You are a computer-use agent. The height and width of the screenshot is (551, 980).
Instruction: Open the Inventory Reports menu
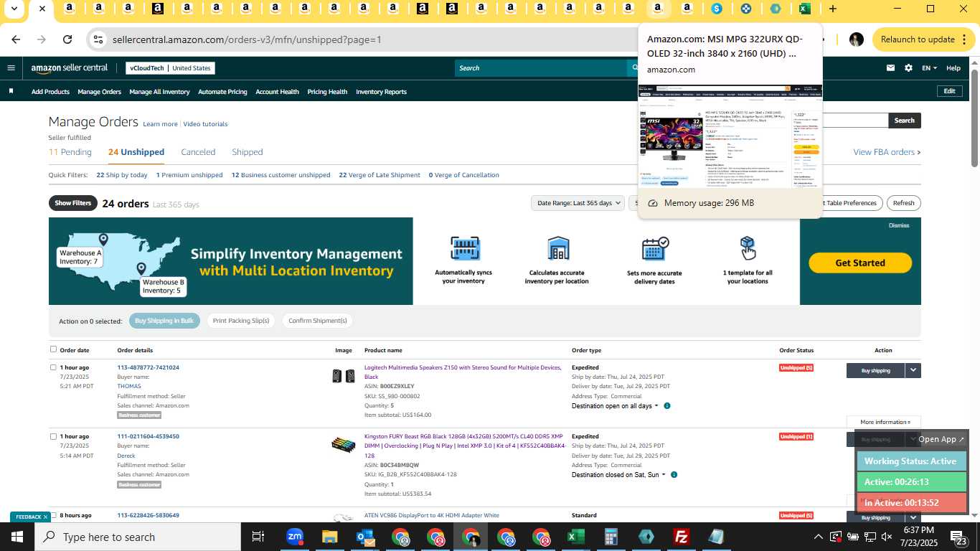381,92
